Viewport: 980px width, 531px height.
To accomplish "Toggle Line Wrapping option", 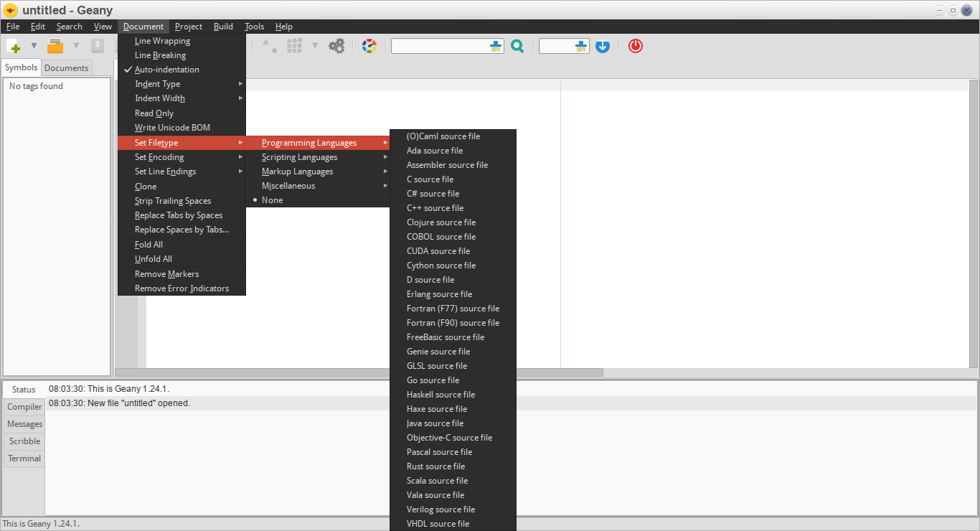I will tap(182, 41).
